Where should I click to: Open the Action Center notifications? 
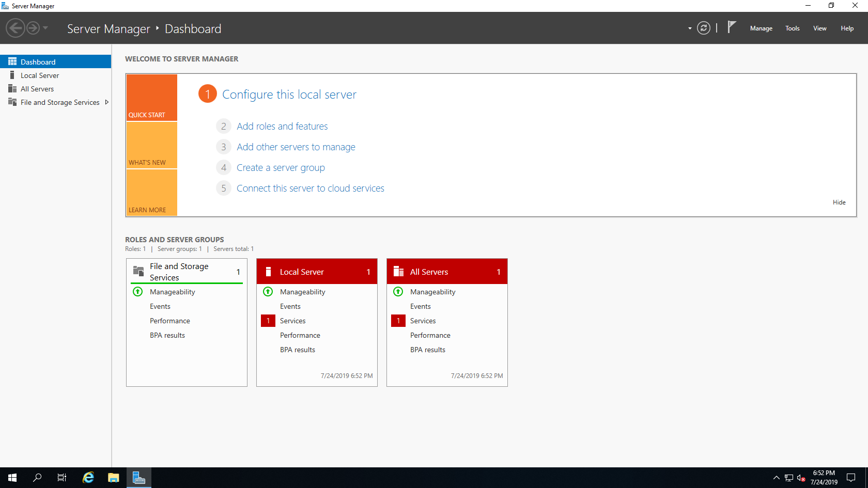pyautogui.click(x=851, y=478)
